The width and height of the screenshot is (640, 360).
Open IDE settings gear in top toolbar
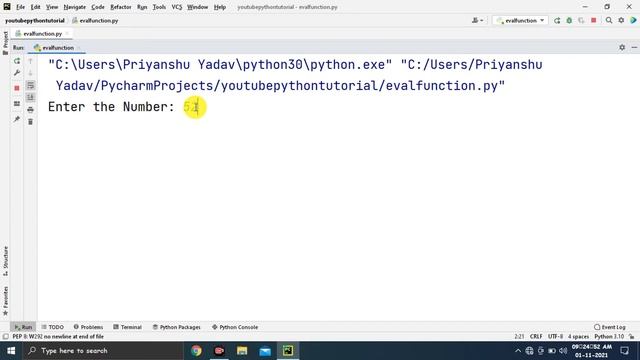pyautogui.click(x=621, y=20)
